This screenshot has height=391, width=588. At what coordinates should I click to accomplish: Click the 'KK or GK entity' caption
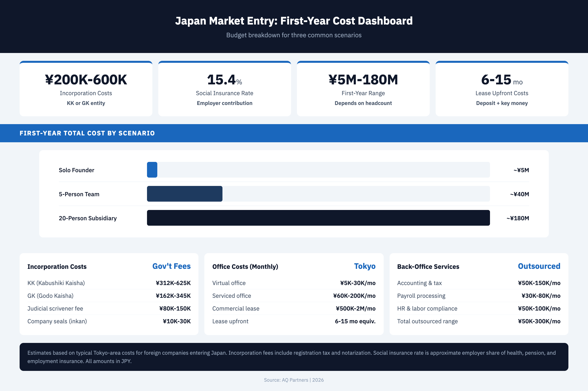point(86,103)
